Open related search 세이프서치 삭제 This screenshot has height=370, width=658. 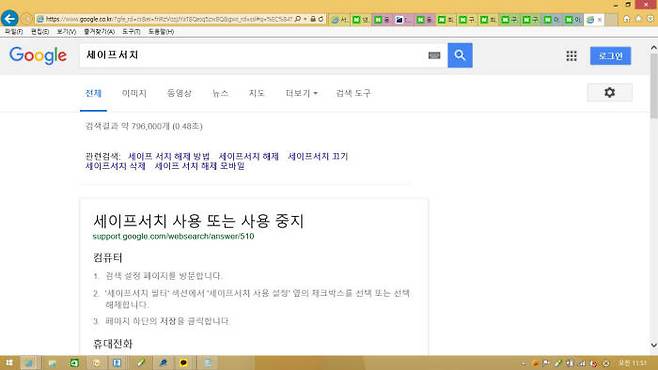coord(115,166)
